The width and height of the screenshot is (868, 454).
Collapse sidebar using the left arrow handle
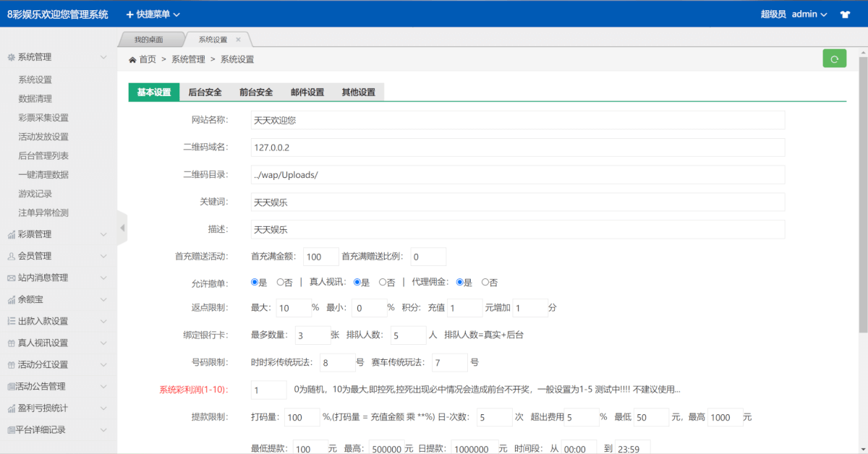click(x=122, y=228)
